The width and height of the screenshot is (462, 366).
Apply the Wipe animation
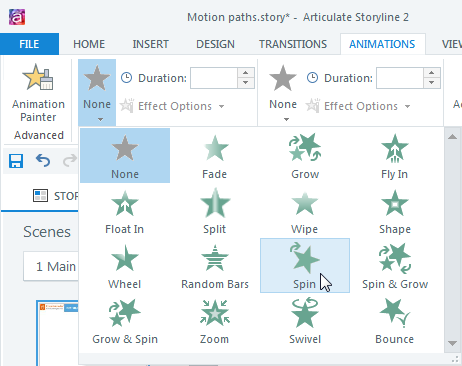[x=305, y=211]
